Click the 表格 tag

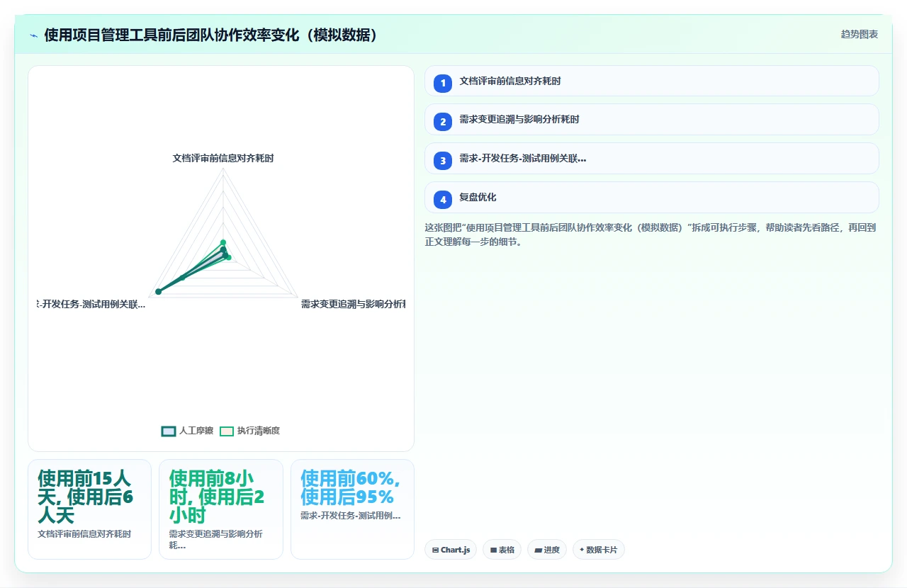502,550
